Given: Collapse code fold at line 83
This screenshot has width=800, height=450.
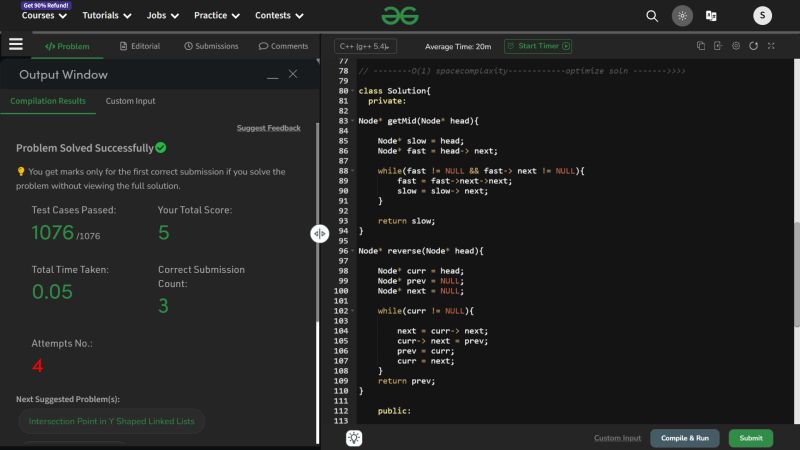Looking at the screenshot, I should (353, 121).
